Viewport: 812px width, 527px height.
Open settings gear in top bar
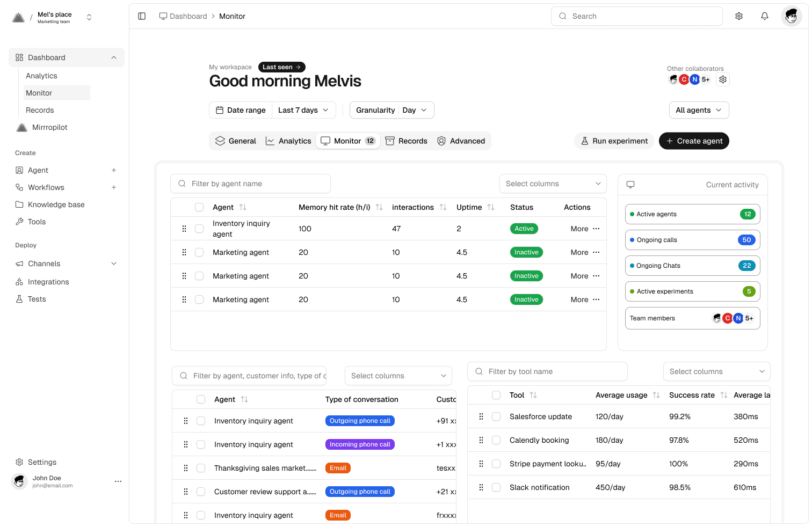pos(739,16)
